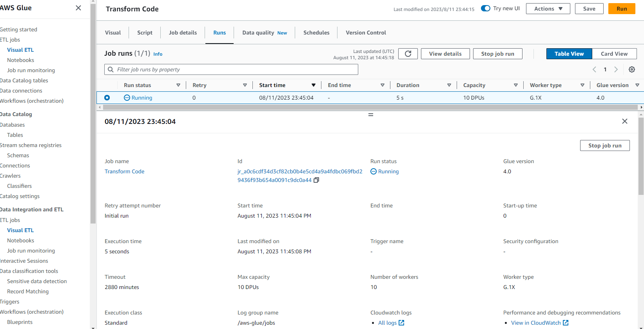This screenshot has height=329, width=644.
Task: Open All logs external link icon
Action: (401, 323)
